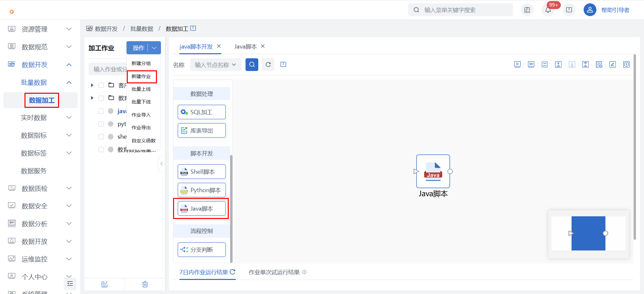Click the node palette vertical scrollbar

point(231,209)
